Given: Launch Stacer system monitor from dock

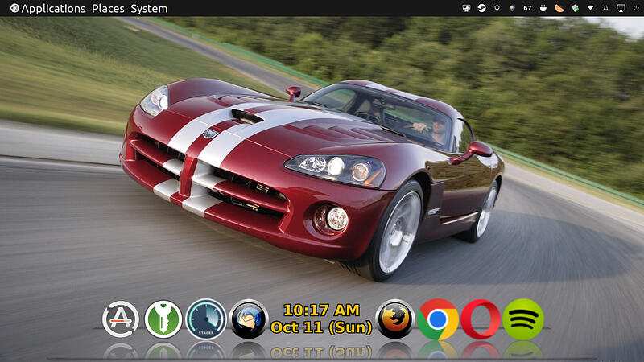Looking at the screenshot, I should tap(206, 319).
